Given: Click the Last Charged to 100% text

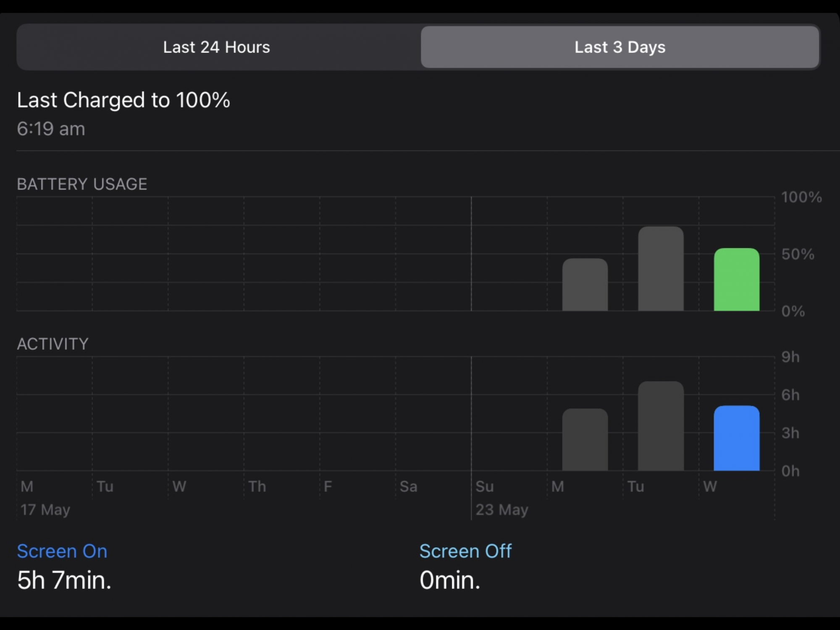Looking at the screenshot, I should coord(123,100).
